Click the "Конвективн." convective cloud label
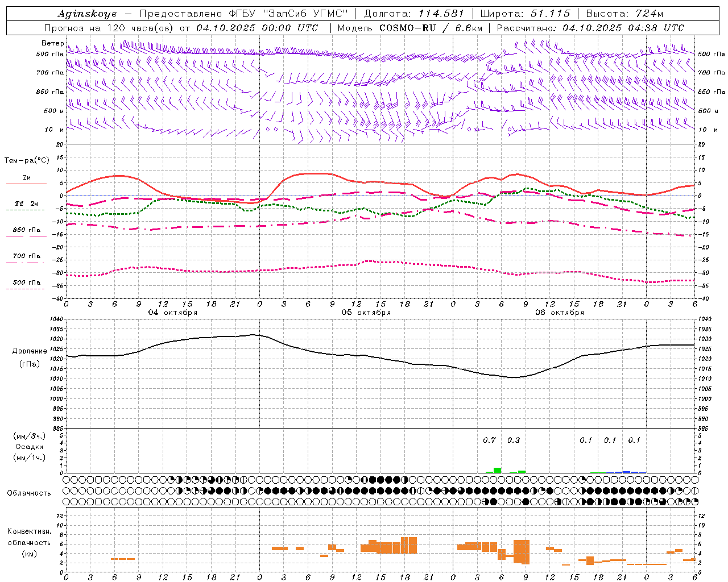The width and height of the screenshot is (728, 582). click(30, 531)
